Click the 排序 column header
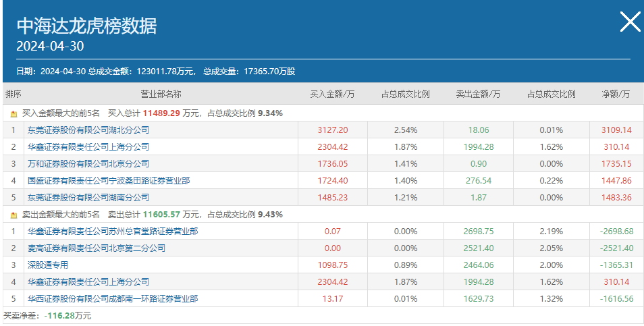This screenshot has width=644, height=326. 13,94
